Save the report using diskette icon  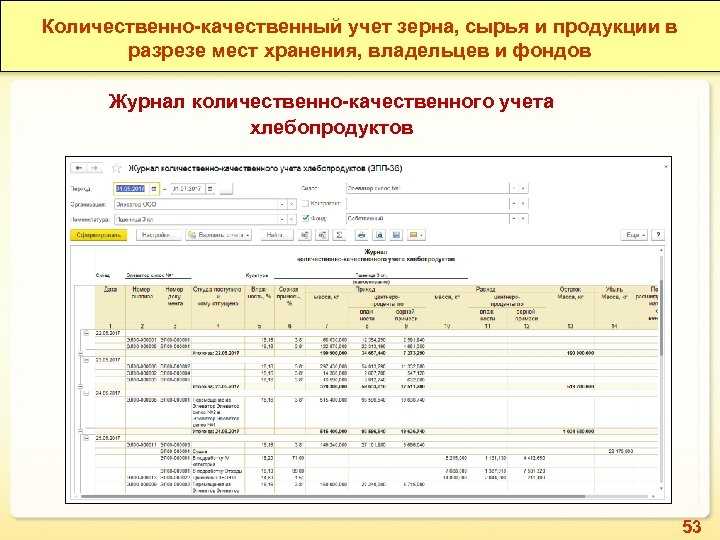click(396, 235)
